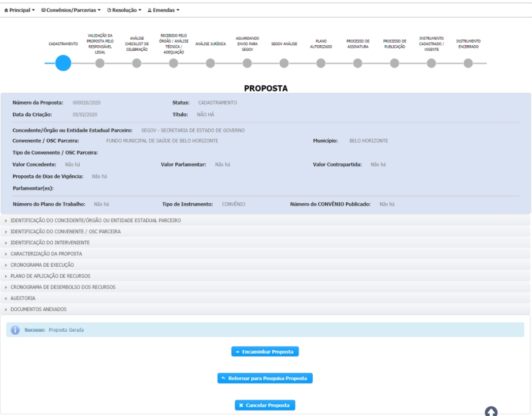This screenshot has width=532, height=416.
Task: Expand the Cronograma de Execução section
Action: (42, 265)
